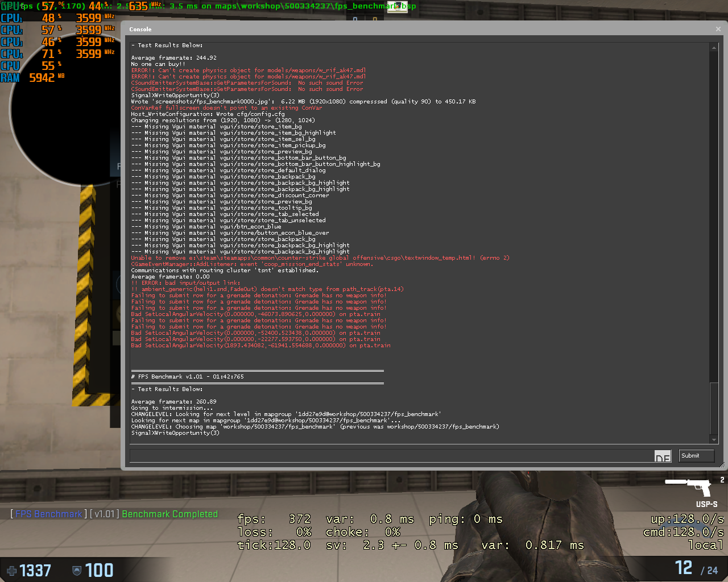
Task: Click the red 'ConVarRef fullscreen' error line
Action: 226,108
